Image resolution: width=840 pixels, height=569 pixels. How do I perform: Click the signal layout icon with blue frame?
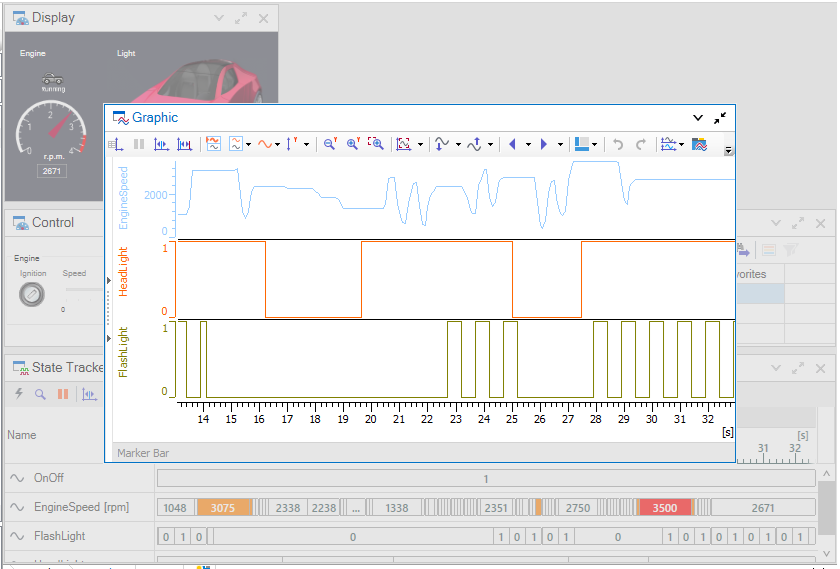coord(236,144)
